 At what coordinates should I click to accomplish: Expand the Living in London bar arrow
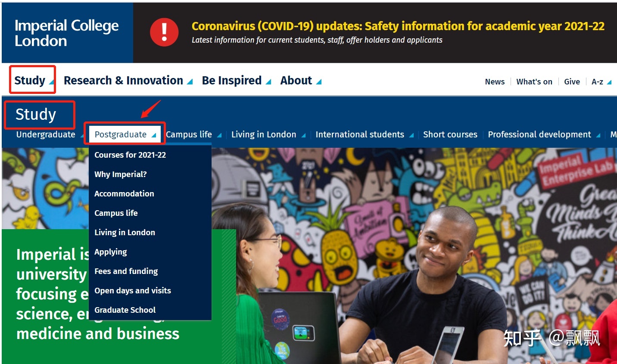(x=303, y=135)
